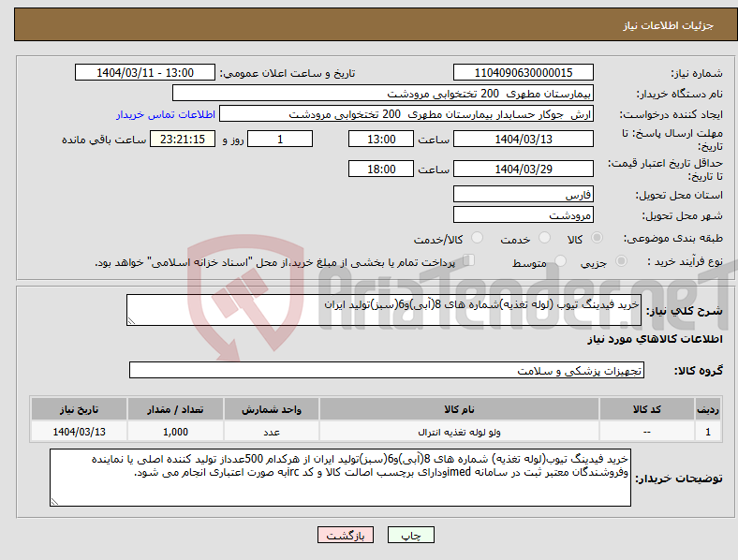Click the تاریخ نیاز column header
The image size is (738, 560).
79,409
